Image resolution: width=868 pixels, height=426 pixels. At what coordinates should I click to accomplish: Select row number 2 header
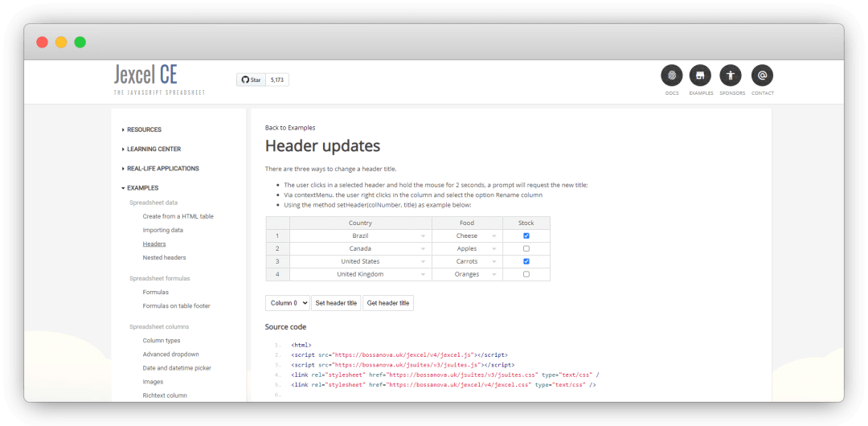click(278, 248)
